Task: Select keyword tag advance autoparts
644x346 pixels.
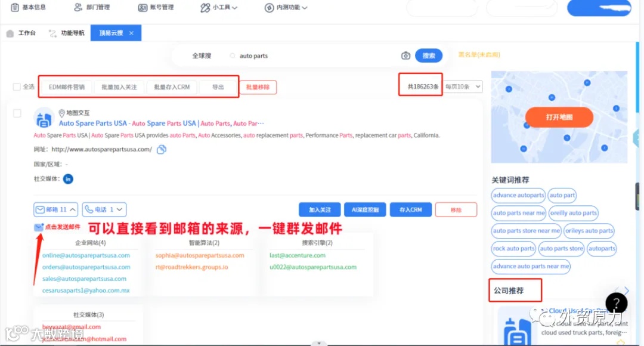Action: (518, 195)
